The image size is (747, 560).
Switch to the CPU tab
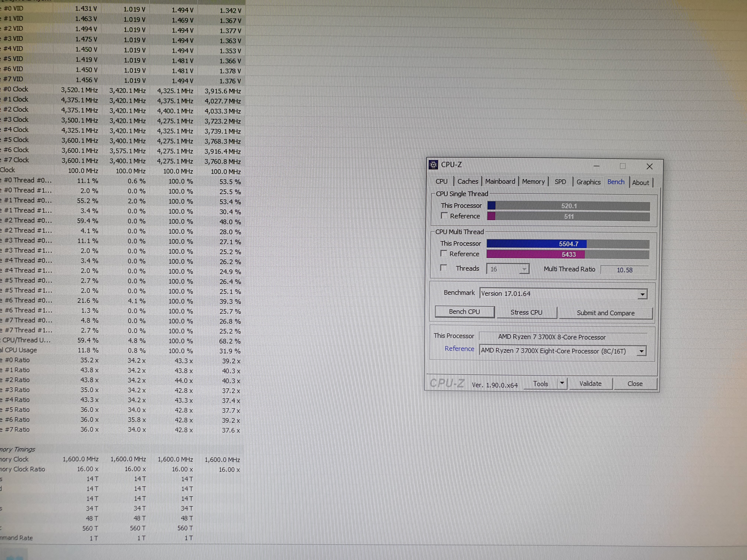coord(441,182)
